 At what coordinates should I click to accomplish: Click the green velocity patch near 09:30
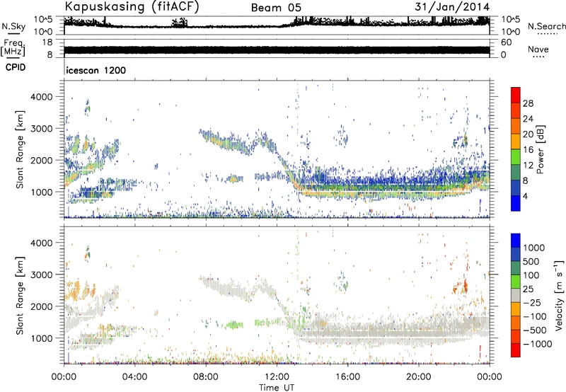coord(233,325)
